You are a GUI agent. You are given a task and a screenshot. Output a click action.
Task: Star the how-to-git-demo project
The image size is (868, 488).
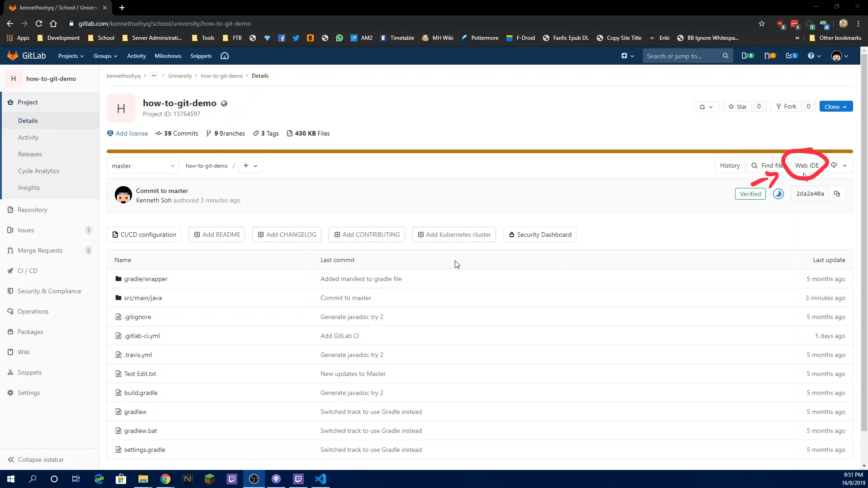tap(737, 107)
